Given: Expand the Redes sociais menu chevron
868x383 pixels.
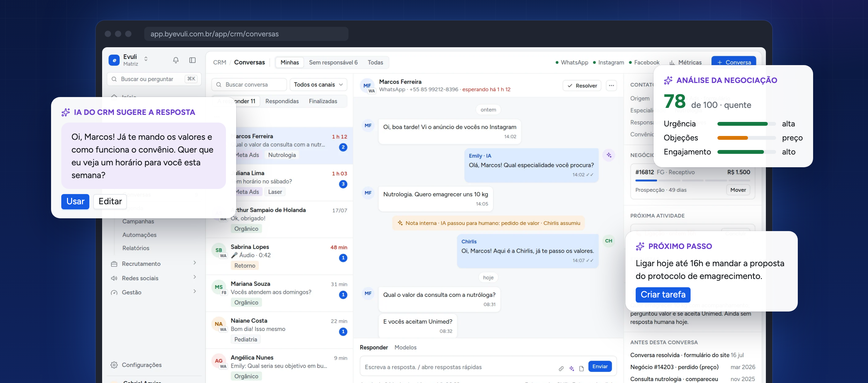Looking at the screenshot, I should click(195, 277).
